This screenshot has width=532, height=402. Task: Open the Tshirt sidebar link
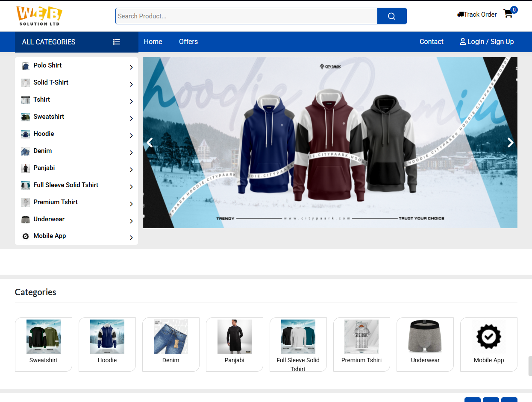click(42, 100)
